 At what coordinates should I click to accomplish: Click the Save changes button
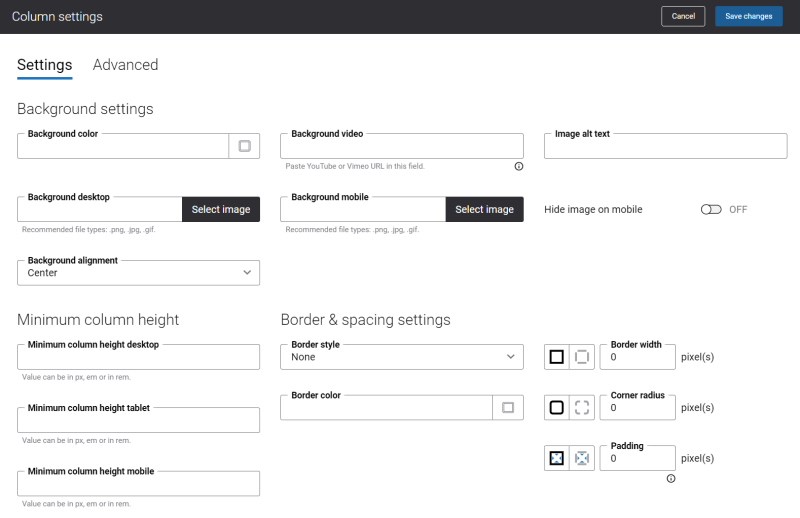tap(748, 16)
